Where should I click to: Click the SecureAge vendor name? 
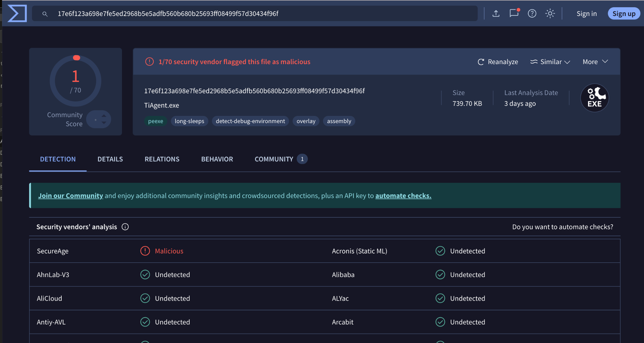[53, 251]
